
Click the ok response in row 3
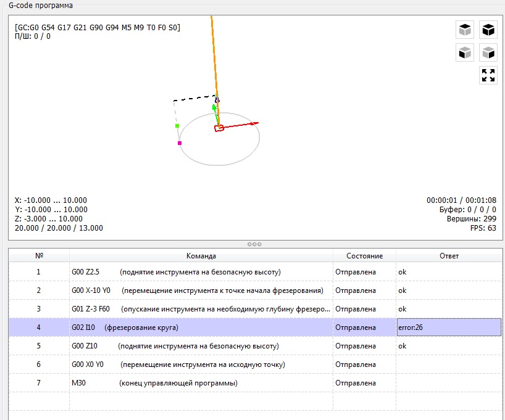point(449,309)
